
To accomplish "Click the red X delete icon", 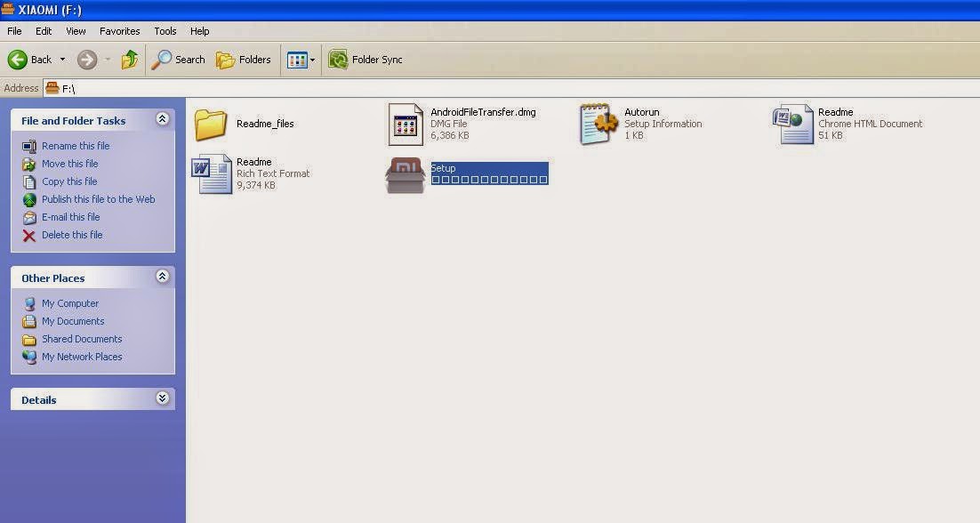I will pos(29,236).
